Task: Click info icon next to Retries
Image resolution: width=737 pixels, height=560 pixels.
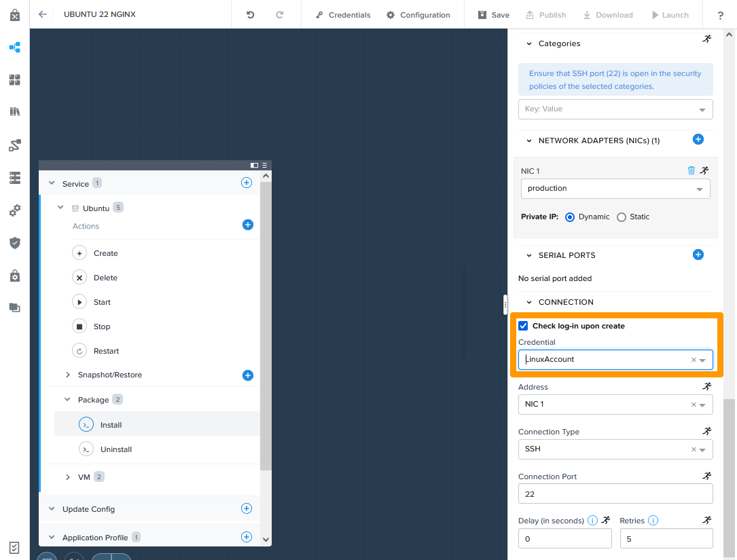Action: pos(653,521)
